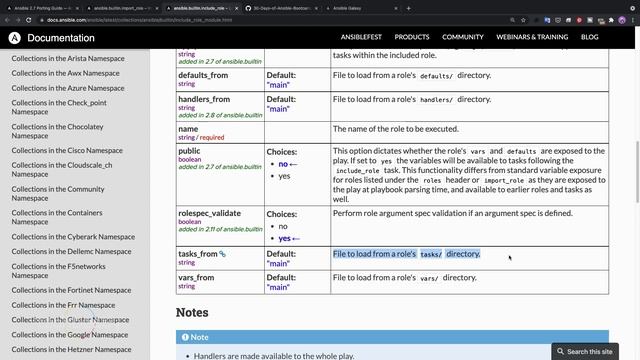Click the Documentation header title

[61, 38]
